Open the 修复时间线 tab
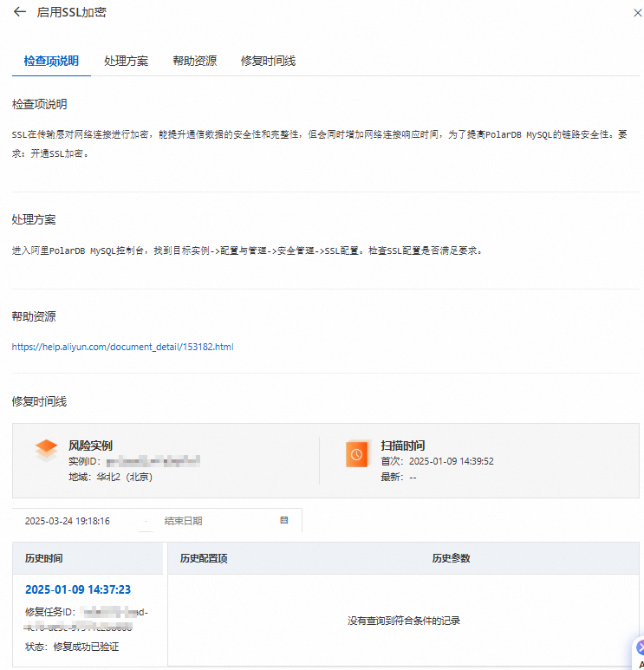The width and height of the screenshot is (644, 670). click(268, 61)
